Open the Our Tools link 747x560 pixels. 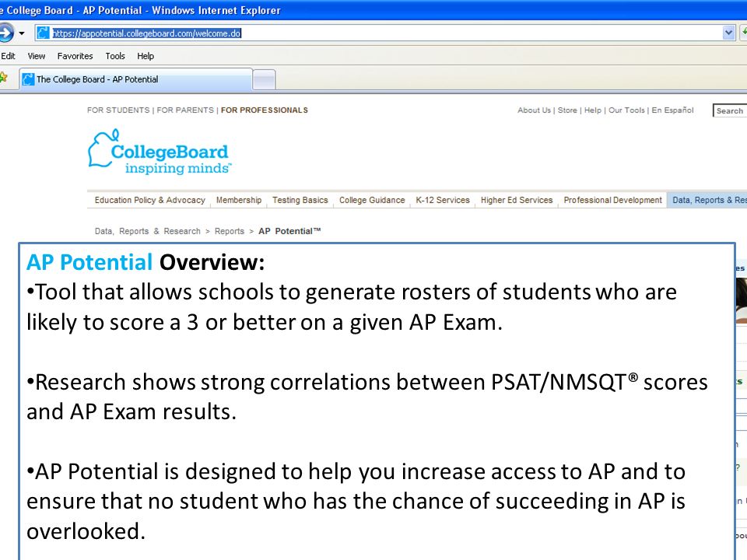626,110
